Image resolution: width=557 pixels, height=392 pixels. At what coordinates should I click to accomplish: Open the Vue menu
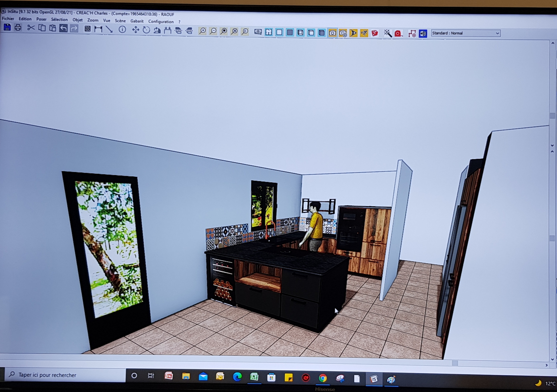pyautogui.click(x=107, y=20)
